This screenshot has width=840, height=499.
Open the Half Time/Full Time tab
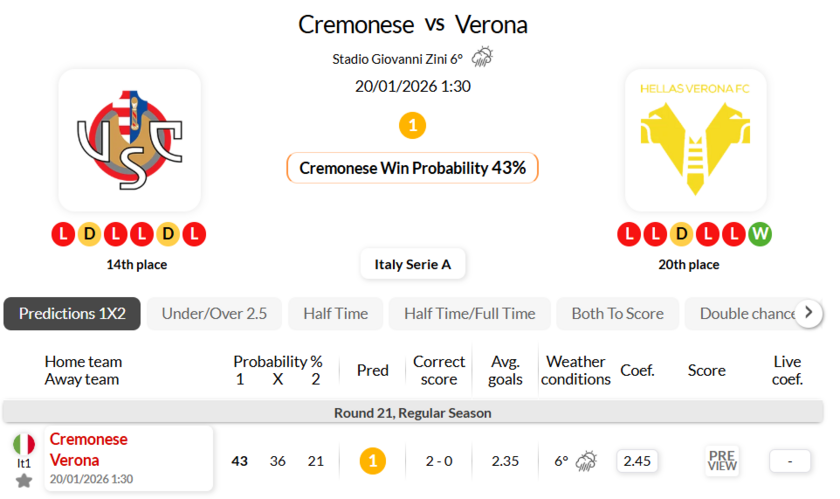point(469,314)
